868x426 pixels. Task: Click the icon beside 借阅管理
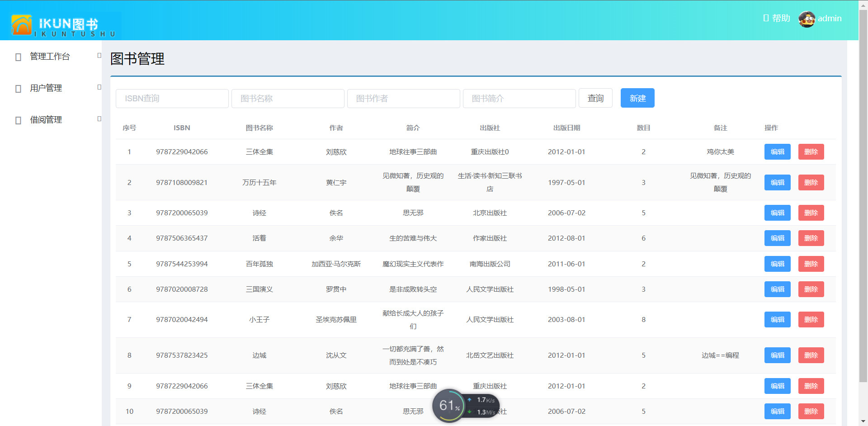pos(19,120)
